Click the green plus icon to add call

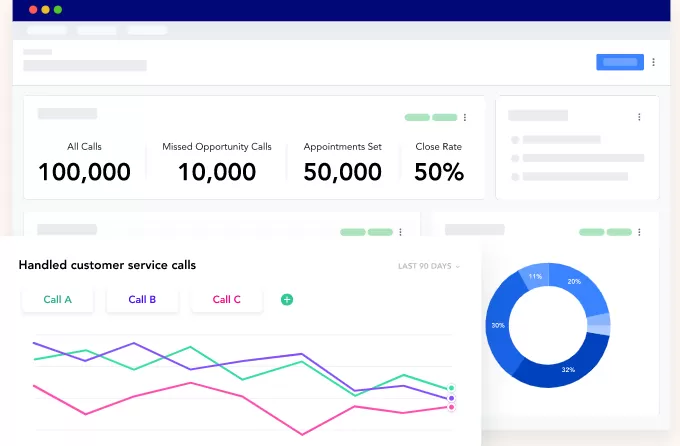pos(287,299)
